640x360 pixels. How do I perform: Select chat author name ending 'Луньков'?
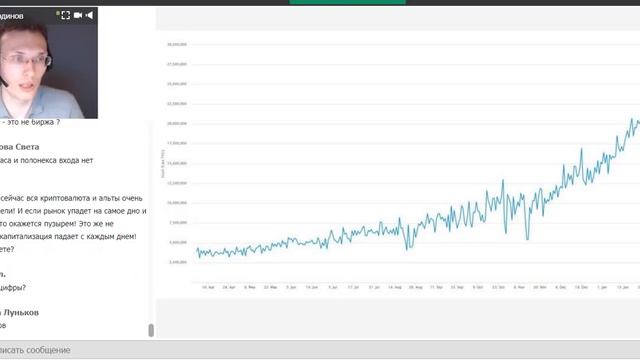click(20, 313)
